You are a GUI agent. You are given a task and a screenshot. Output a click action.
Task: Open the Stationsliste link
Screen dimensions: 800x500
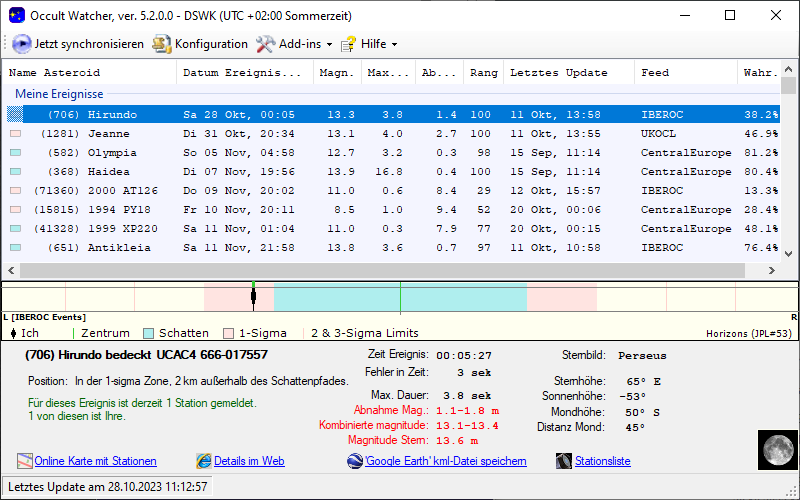tap(602, 461)
